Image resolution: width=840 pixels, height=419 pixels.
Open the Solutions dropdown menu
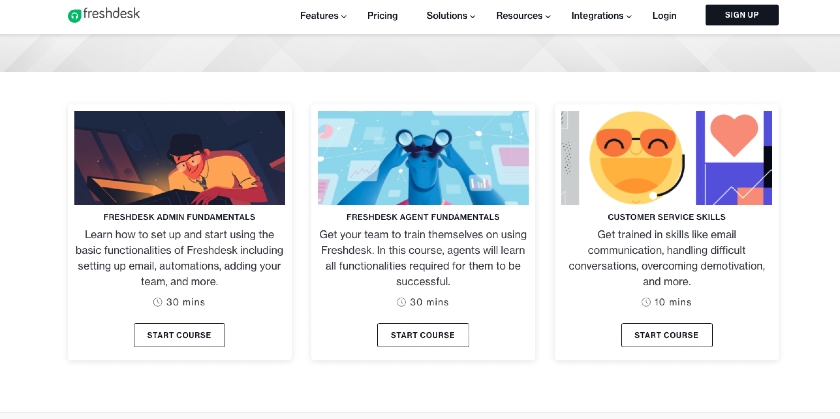click(451, 16)
